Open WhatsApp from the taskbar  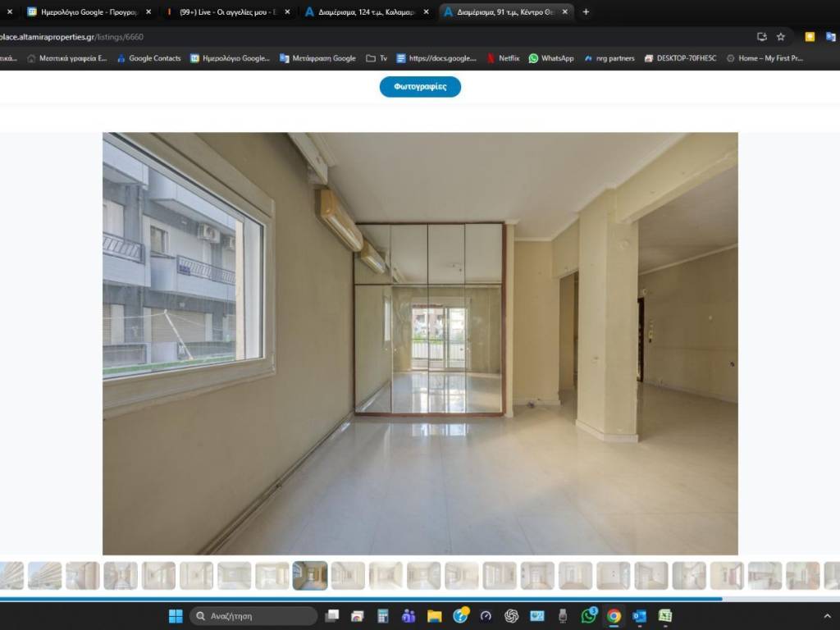click(588, 616)
